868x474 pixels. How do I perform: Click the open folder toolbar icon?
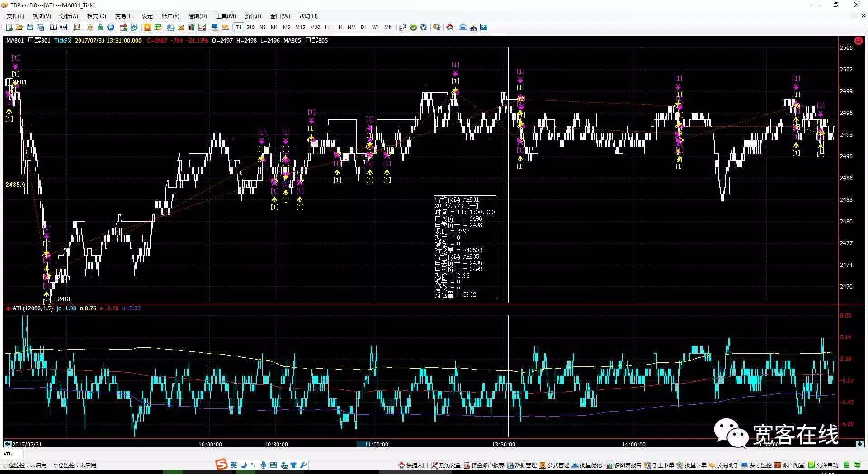[x=19, y=27]
